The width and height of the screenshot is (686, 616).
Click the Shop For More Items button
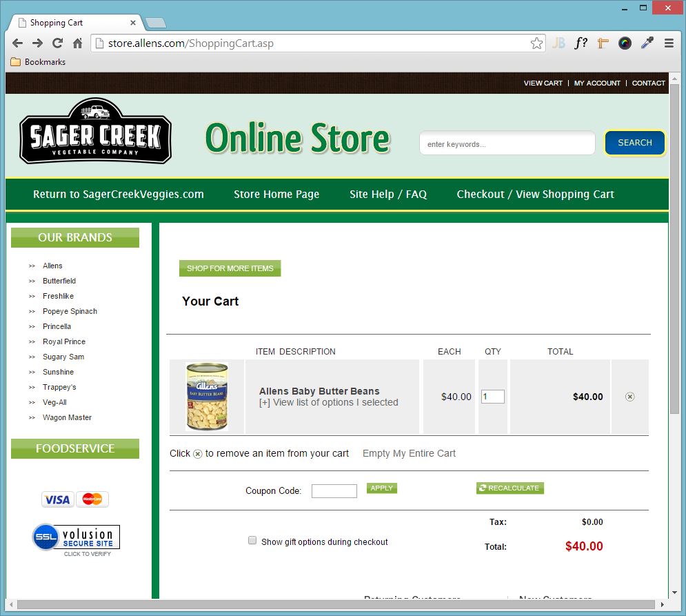point(230,268)
